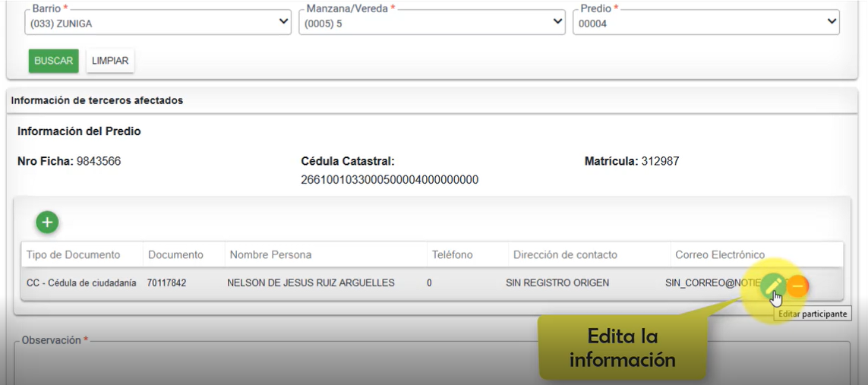Click the Correo Electrónico column header

719,254
